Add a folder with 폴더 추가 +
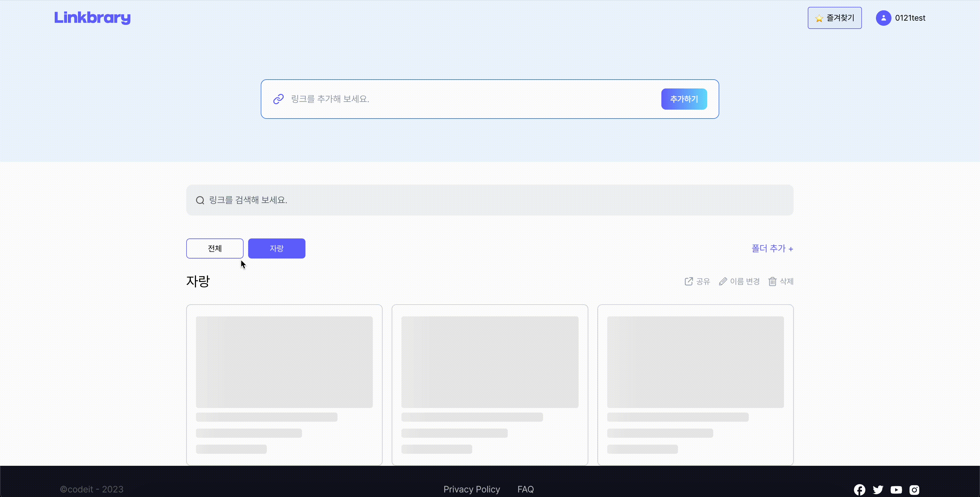This screenshot has height=497, width=980. tap(772, 249)
